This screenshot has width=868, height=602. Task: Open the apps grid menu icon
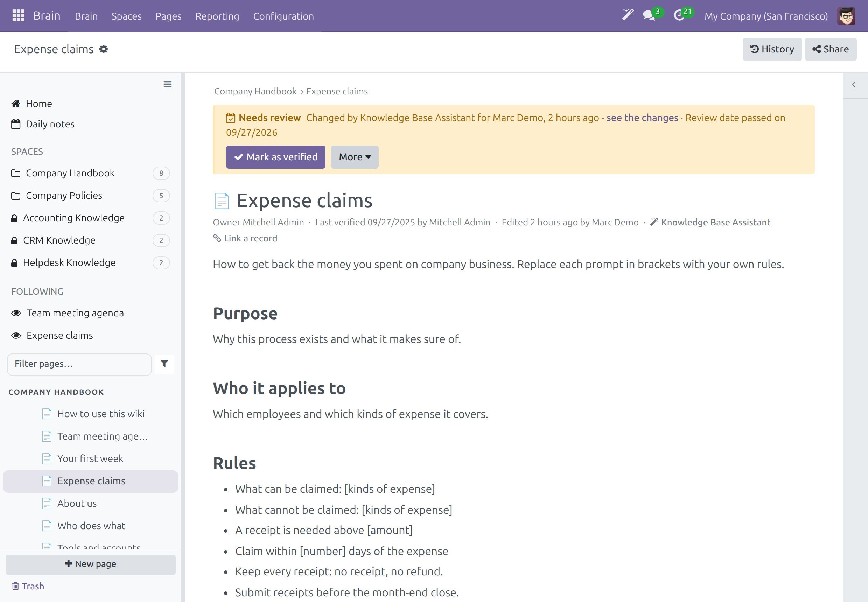pos(19,16)
